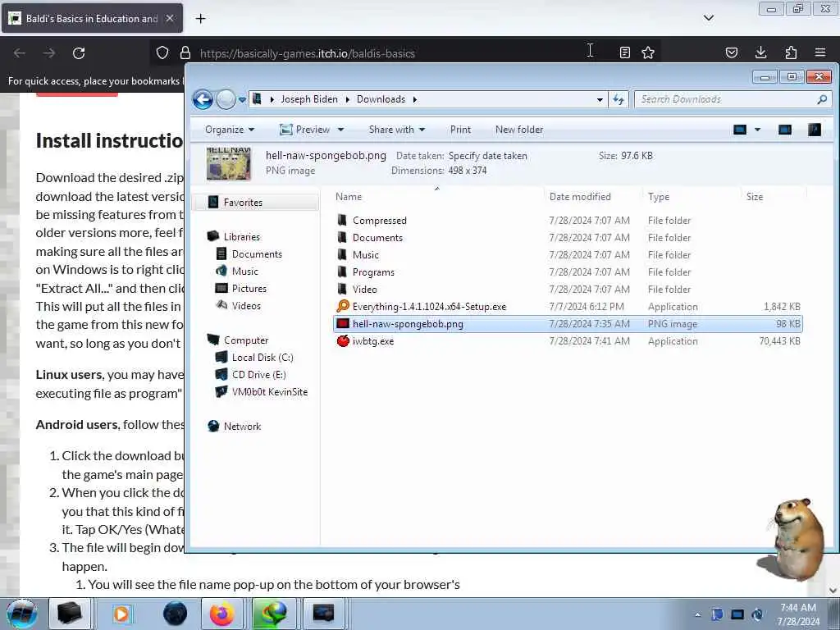The image size is (840, 630).
Task: Click Network in navigation pane
Action: pos(242,427)
